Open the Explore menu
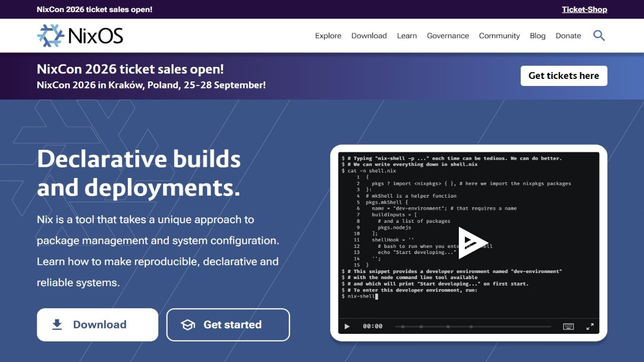Image resolution: width=644 pixels, height=362 pixels. 328,36
